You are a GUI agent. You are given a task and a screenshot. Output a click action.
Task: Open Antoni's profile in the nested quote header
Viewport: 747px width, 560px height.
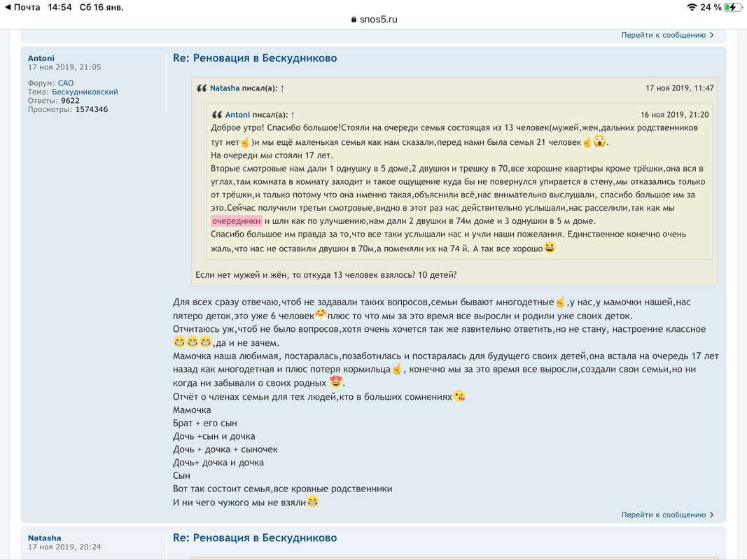[x=238, y=115]
